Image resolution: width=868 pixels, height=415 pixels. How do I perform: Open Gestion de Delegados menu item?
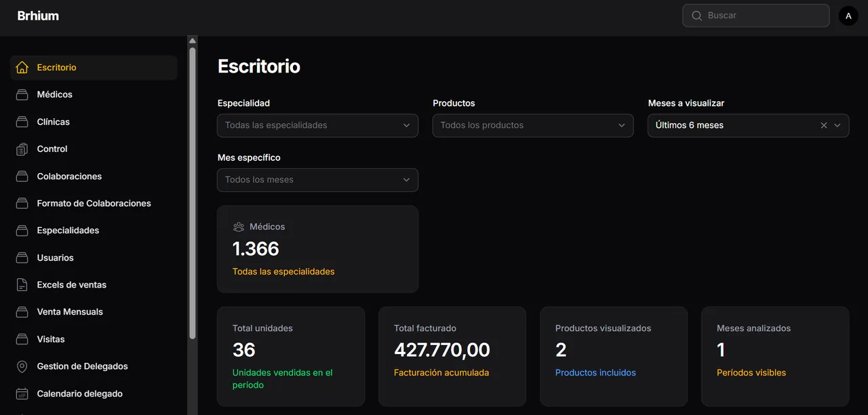94,366
